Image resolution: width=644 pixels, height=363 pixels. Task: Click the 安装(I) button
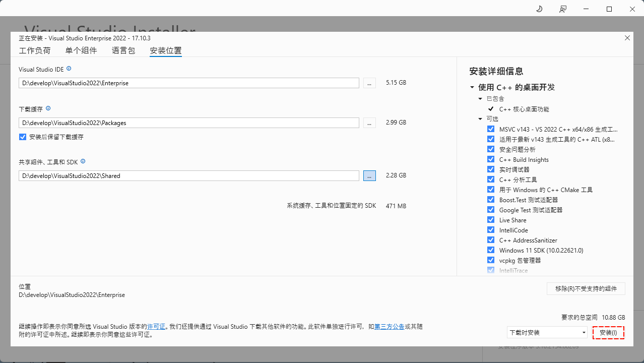[x=608, y=333]
